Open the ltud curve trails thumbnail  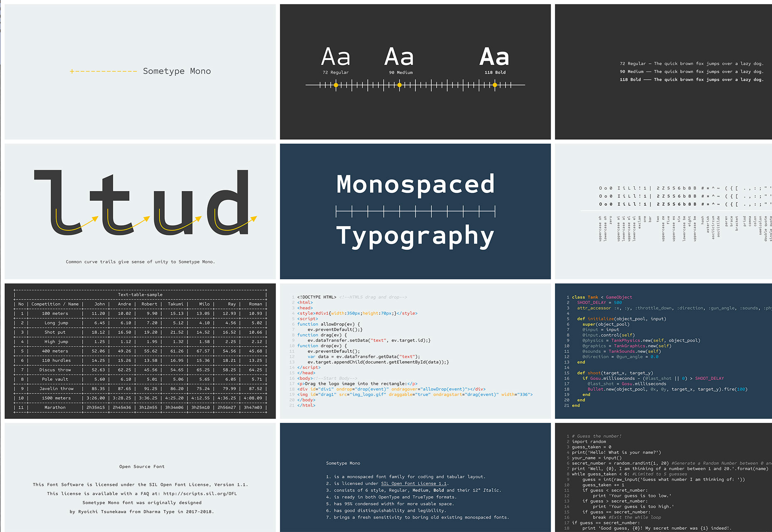pyautogui.click(x=140, y=212)
